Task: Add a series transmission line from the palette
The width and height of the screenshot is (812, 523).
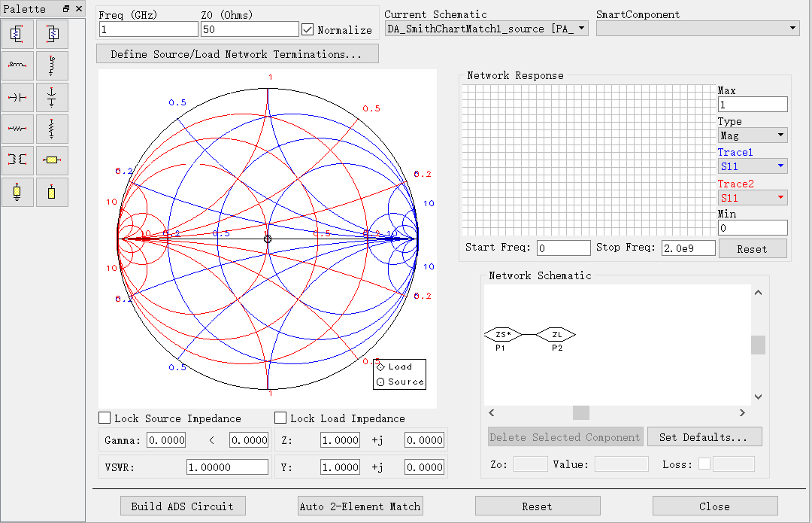Action: click(x=53, y=161)
